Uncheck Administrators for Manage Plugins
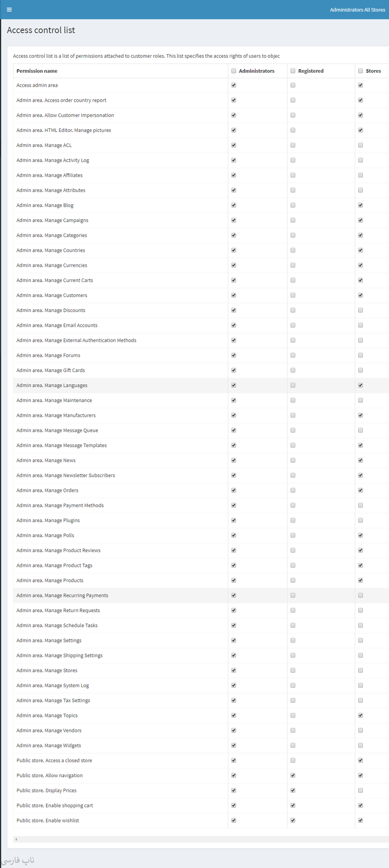 point(234,520)
